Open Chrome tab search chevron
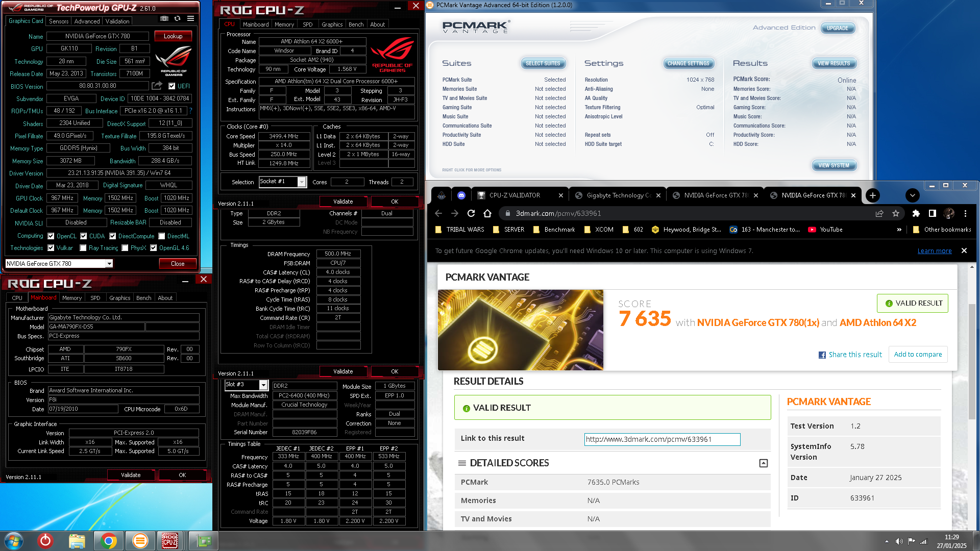Viewport: 980px width, 551px height. point(913,195)
